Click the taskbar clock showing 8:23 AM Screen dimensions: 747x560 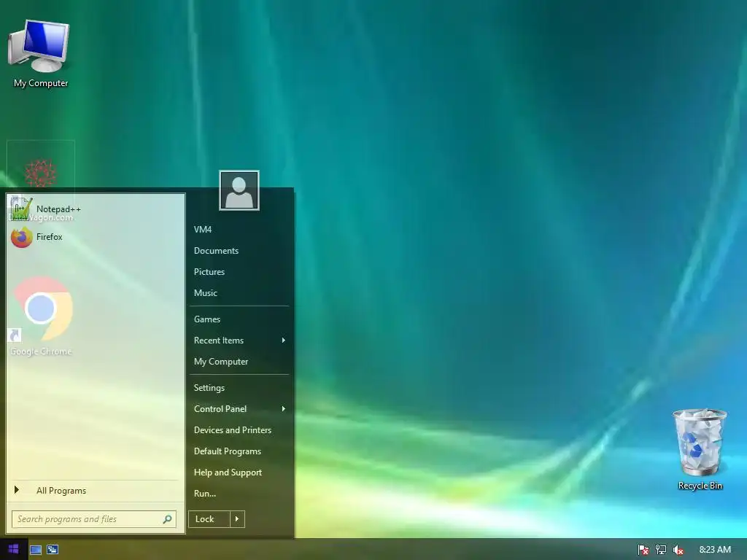pos(715,550)
